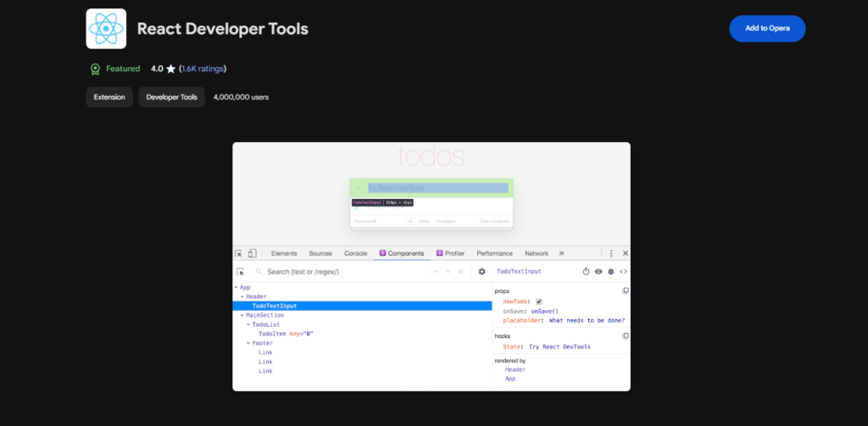This screenshot has height=426, width=868.
Task: Click the previous search result up arrow
Action: pyautogui.click(x=437, y=272)
